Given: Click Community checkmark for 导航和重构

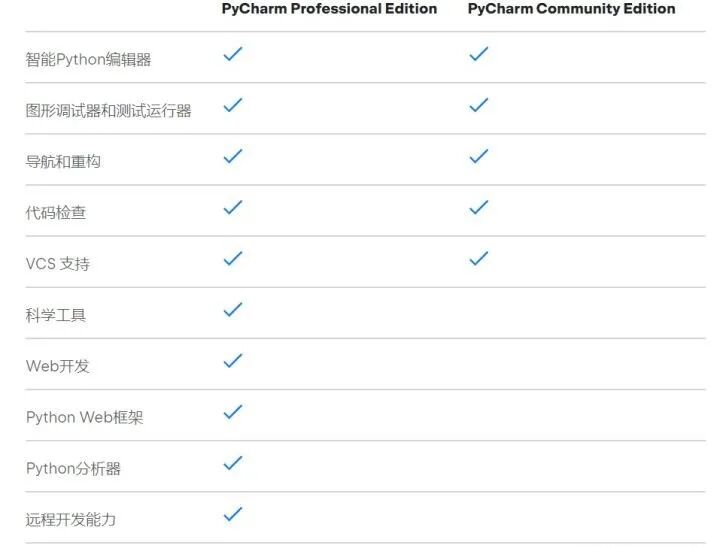Looking at the screenshot, I should (x=478, y=156).
